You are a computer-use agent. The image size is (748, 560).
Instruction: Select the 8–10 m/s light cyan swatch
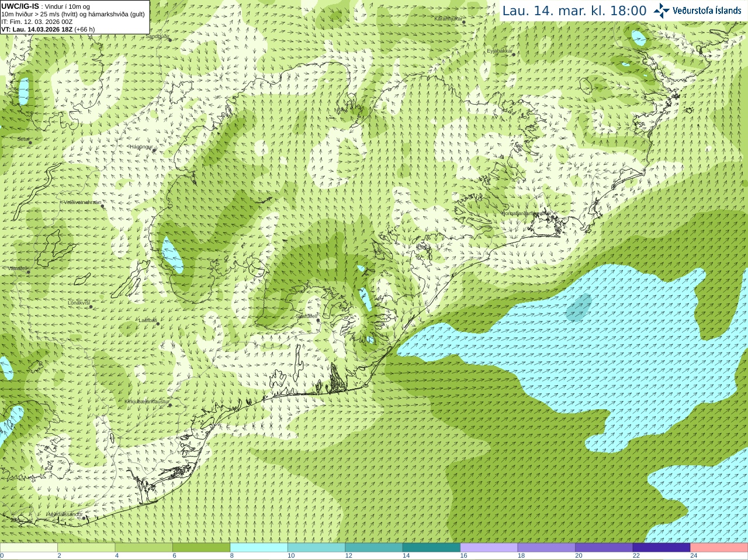click(x=259, y=548)
